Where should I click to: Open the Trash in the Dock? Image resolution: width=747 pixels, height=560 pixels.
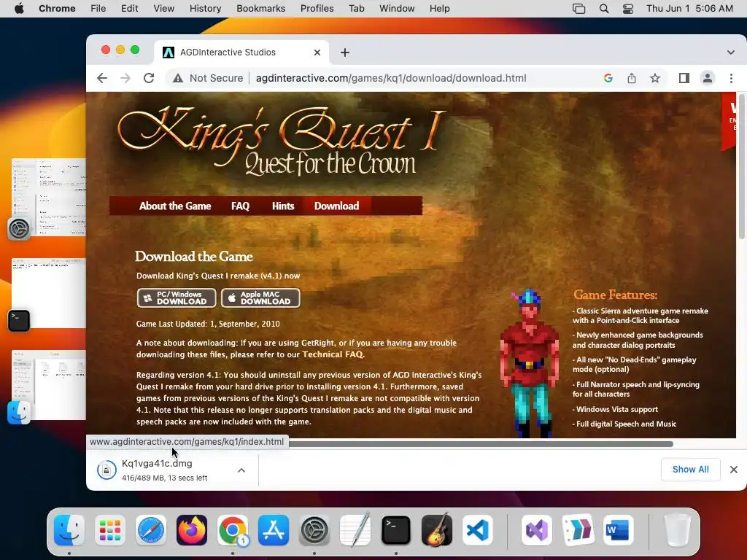tap(678, 530)
